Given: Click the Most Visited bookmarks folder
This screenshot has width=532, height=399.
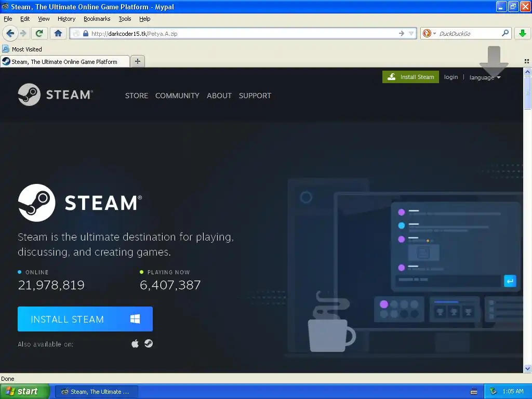Looking at the screenshot, I should [22, 49].
